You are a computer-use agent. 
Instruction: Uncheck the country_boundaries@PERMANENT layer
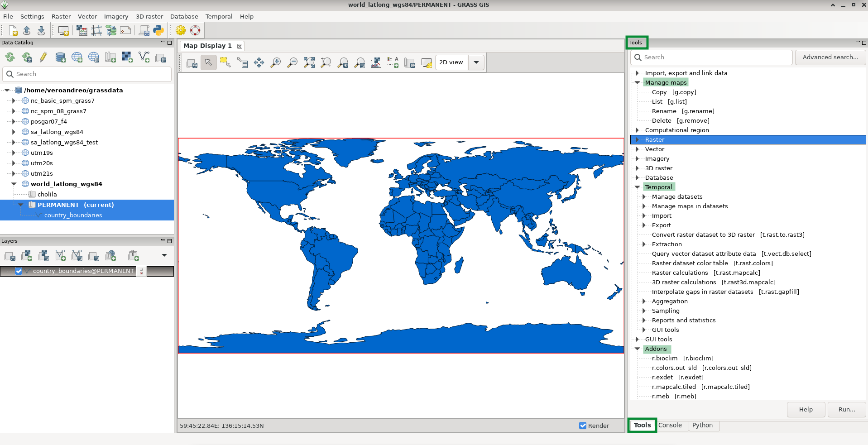coord(19,271)
